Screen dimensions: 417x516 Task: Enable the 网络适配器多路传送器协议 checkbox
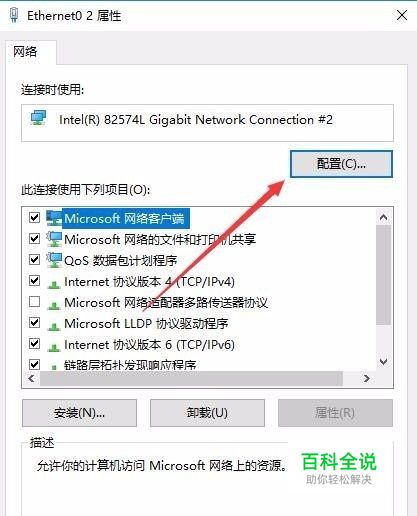pos(34,302)
